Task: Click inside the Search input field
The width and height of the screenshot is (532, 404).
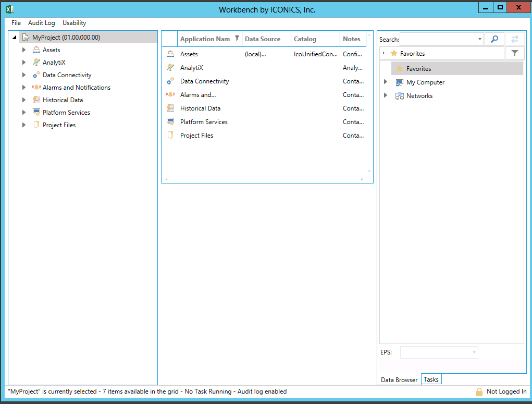Action: [438, 39]
